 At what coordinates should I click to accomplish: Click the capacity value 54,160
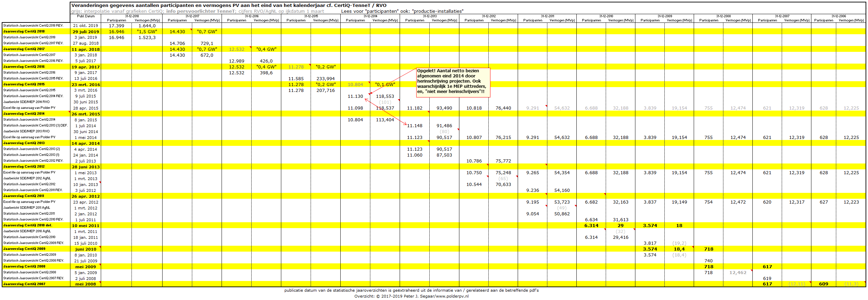click(562, 190)
